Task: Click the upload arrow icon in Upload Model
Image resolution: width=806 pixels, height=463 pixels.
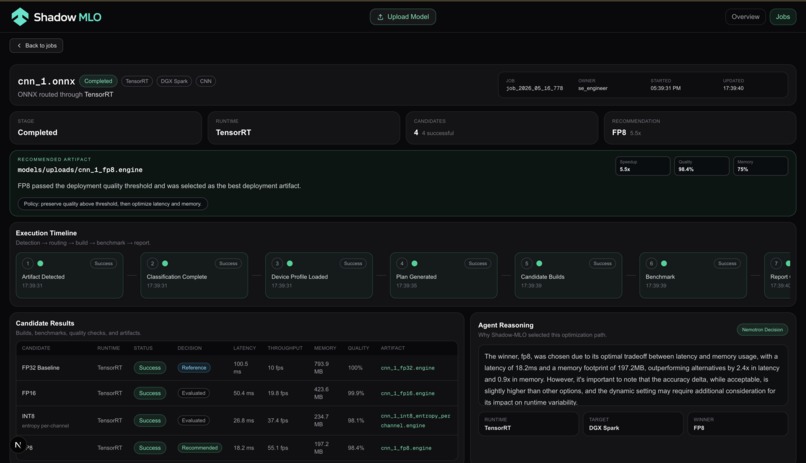Action: click(x=380, y=17)
